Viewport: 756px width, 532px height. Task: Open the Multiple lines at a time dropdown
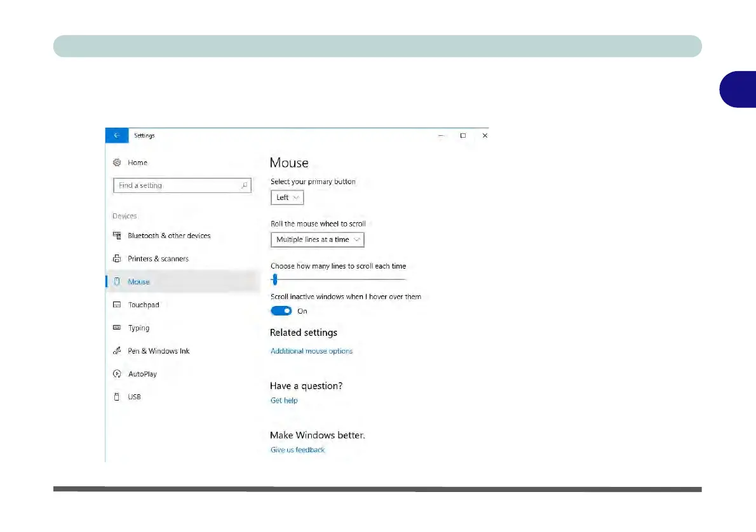tap(317, 239)
